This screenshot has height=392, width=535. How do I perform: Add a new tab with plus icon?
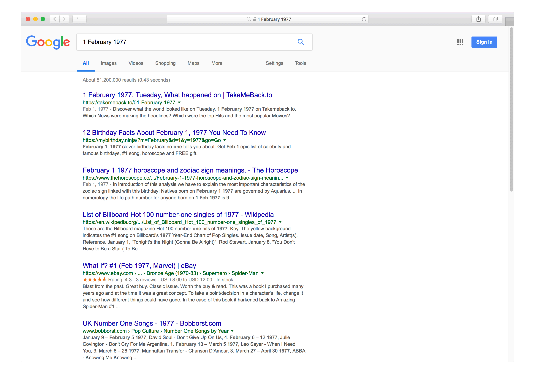[509, 22]
